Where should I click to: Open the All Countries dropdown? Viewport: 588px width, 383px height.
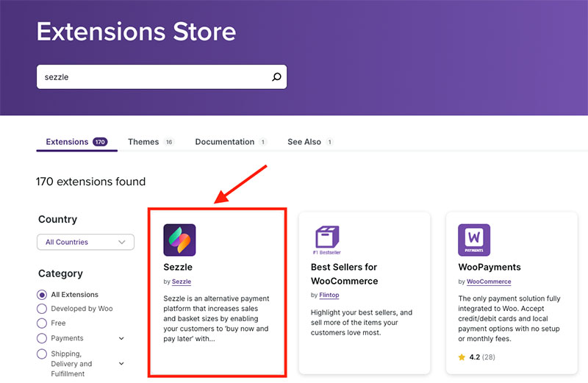[x=85, y=242]
